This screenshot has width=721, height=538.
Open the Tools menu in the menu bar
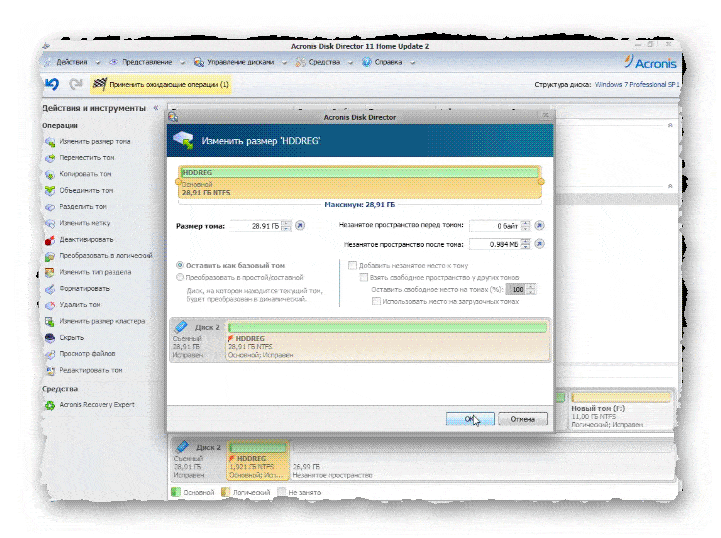point(324,62)
